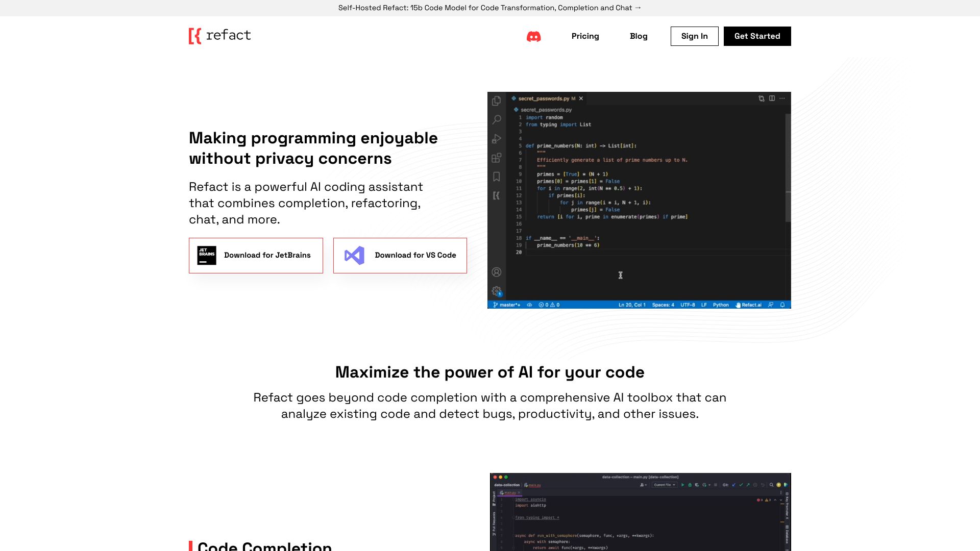
Task: Click Get Started button
Action: pos(757,36)
